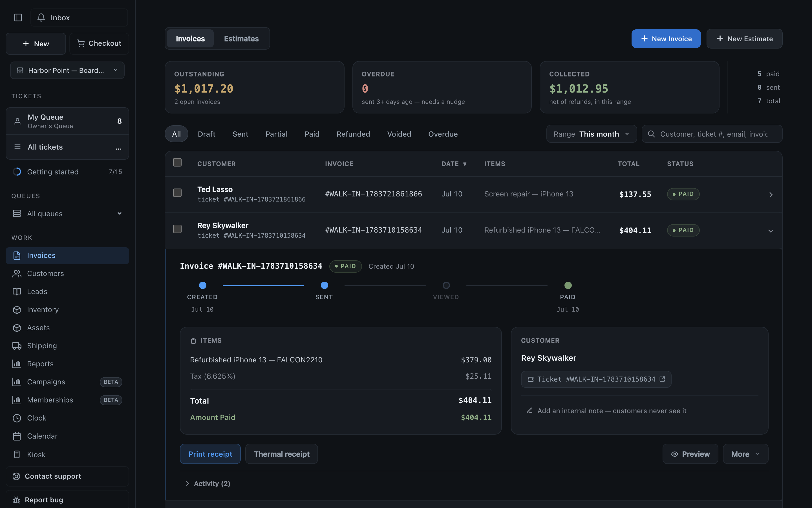Click the Inbox bell icon
Viewport: 812px width, 508px height.
tap(41, 17)
